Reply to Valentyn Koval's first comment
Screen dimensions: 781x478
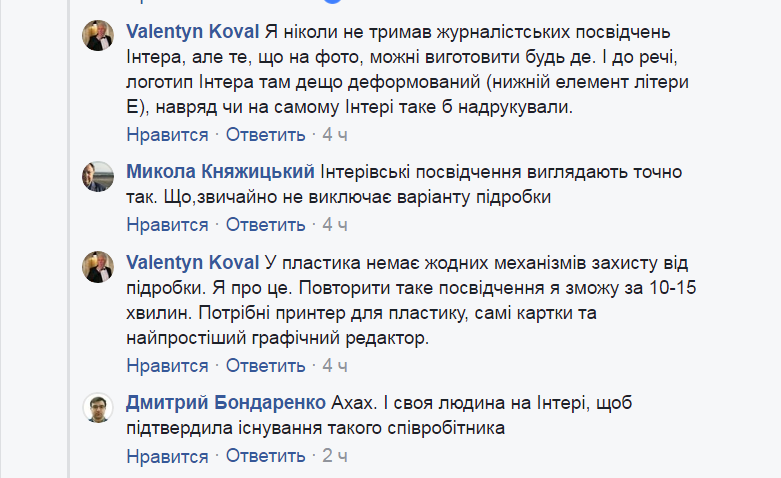point(265,135)
